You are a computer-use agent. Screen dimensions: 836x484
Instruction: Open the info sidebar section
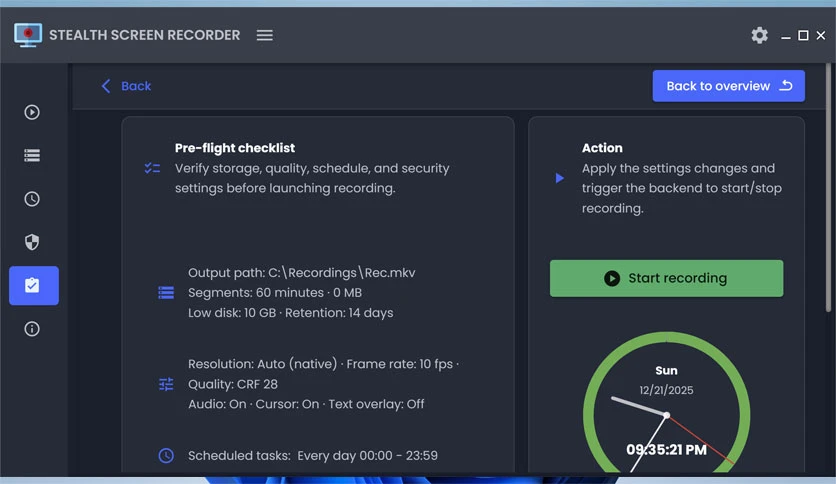tap(32, 328)
